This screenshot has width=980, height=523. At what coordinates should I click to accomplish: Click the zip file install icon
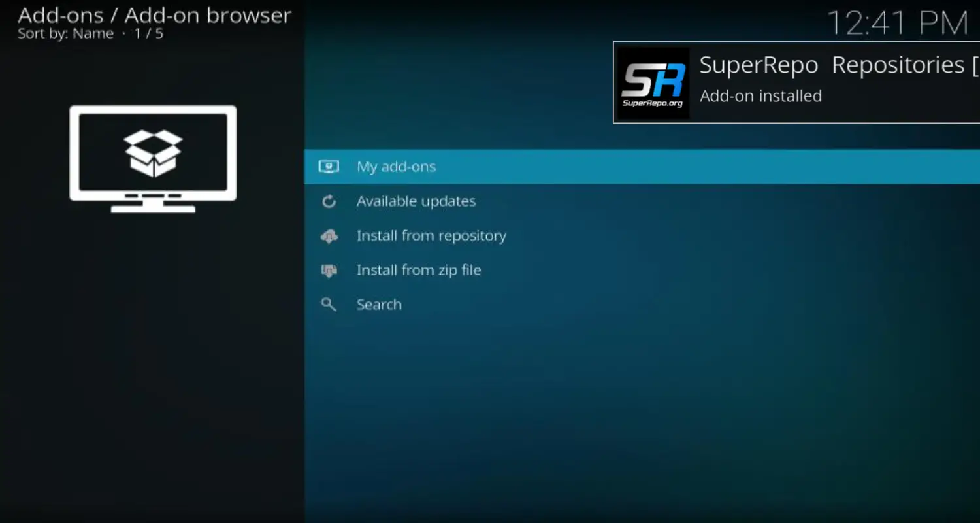pos(329,271)
